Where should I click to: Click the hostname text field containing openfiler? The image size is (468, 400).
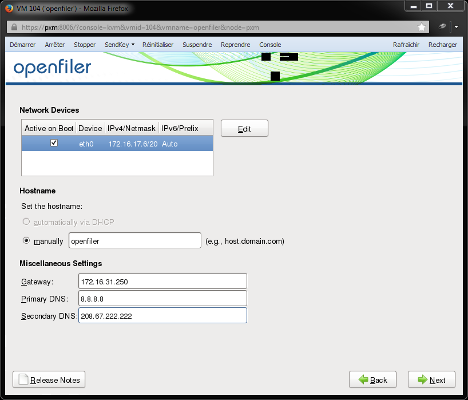pyautogui.click(x=135, y=241)
